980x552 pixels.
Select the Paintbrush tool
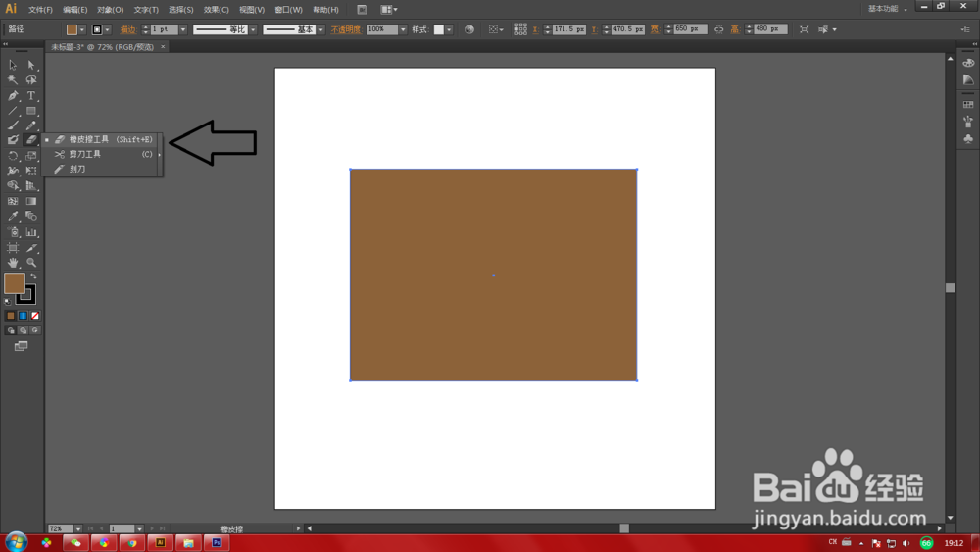pos(13,125)
